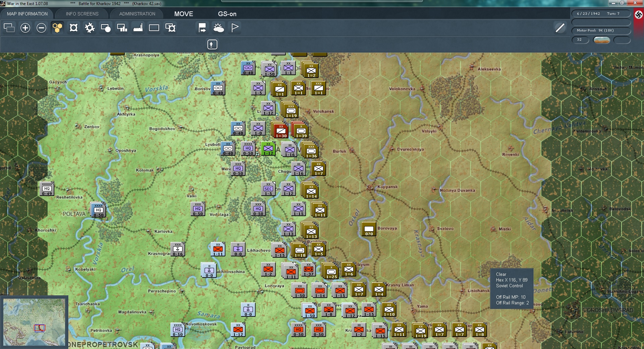Click the date and Turn 7 display
This screenshot has width=644, height=349.
tap(601, 13)
